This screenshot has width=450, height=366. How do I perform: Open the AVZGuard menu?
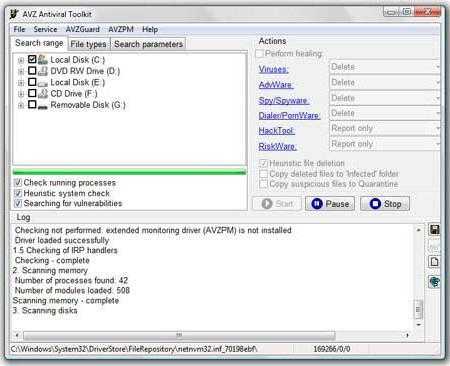pos(82,29)
